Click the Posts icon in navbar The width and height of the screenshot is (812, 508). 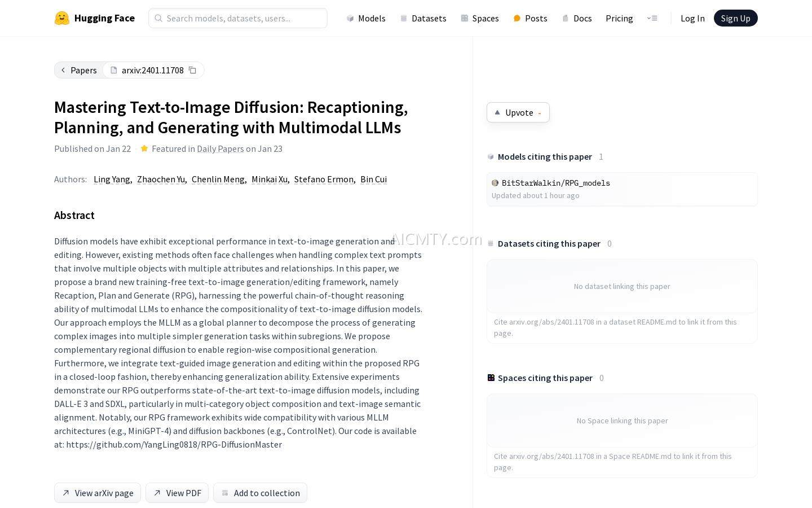(517, 18)
